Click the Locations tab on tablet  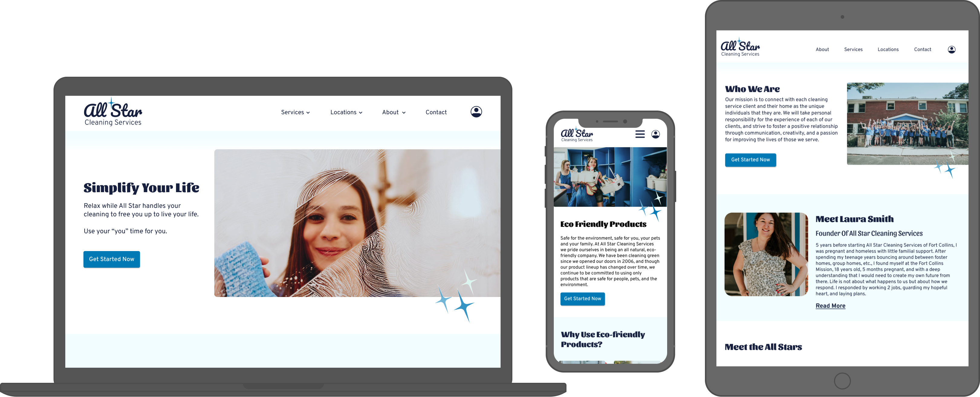click(x=888, y=49)
